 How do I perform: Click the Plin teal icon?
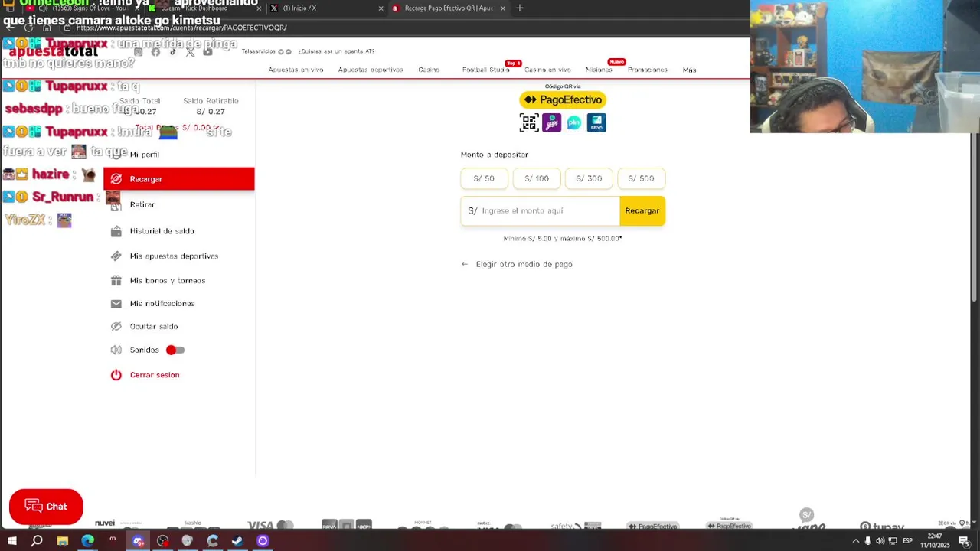(574, 122)
